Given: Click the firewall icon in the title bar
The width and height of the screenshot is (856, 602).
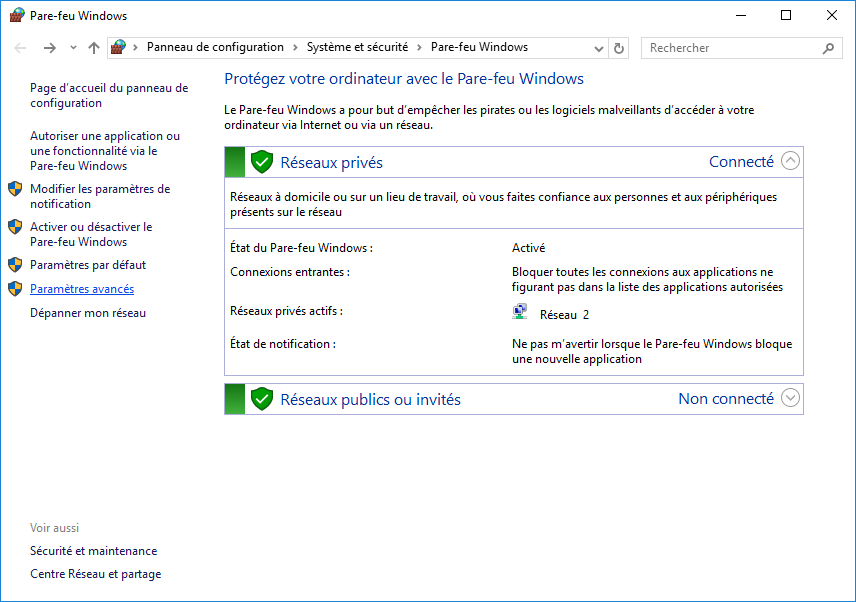Looking at the screenshot, I should click(17, 15).
